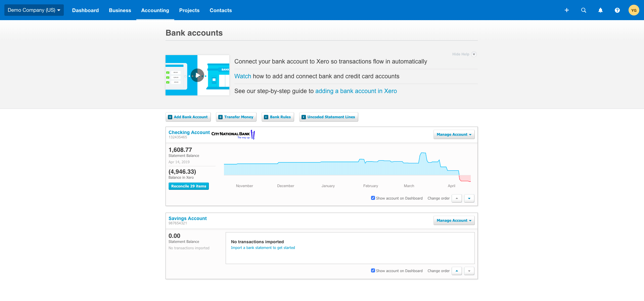
Task: Open Manage Account dropdown for Checking Account
Action: coord(454,134)
